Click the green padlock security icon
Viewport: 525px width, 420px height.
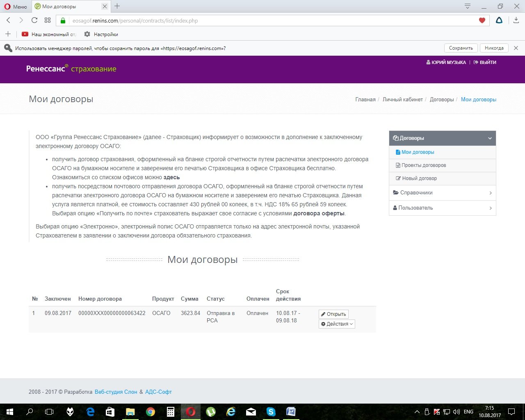(63, 21)
